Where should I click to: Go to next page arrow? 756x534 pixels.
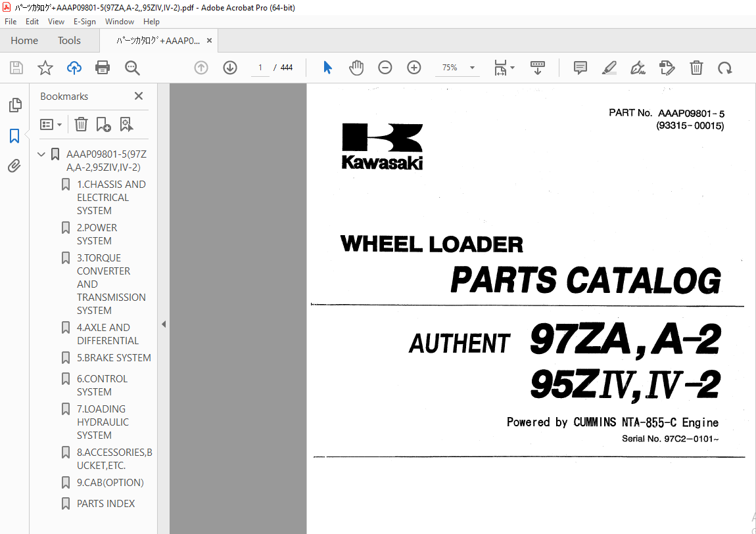(230, 68)
